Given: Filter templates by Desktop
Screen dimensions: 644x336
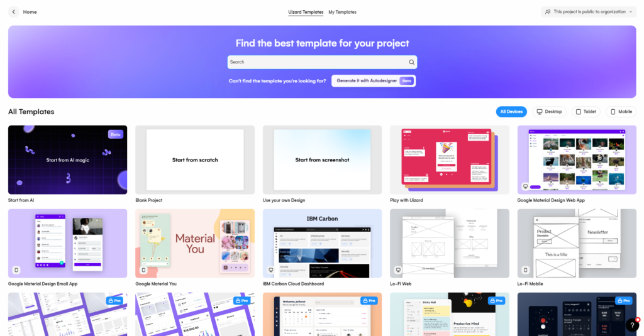Looking at the screenshot, I should 548,112.
